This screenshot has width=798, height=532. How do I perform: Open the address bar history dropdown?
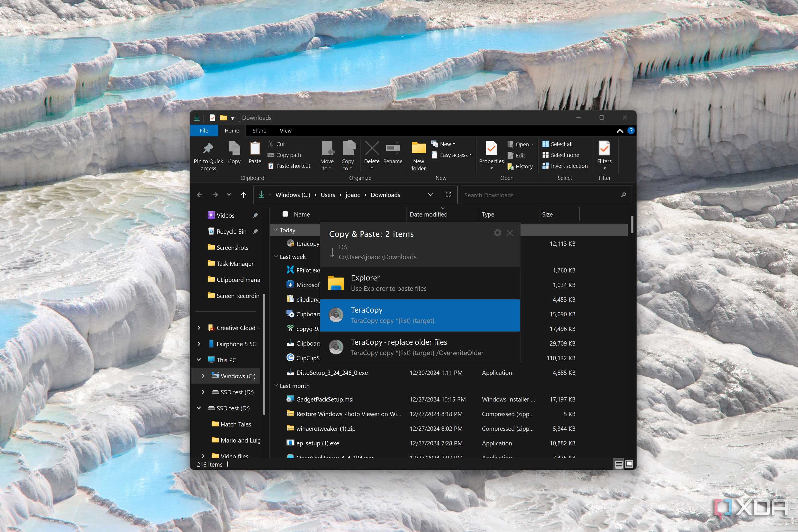(x=431, y=195)
